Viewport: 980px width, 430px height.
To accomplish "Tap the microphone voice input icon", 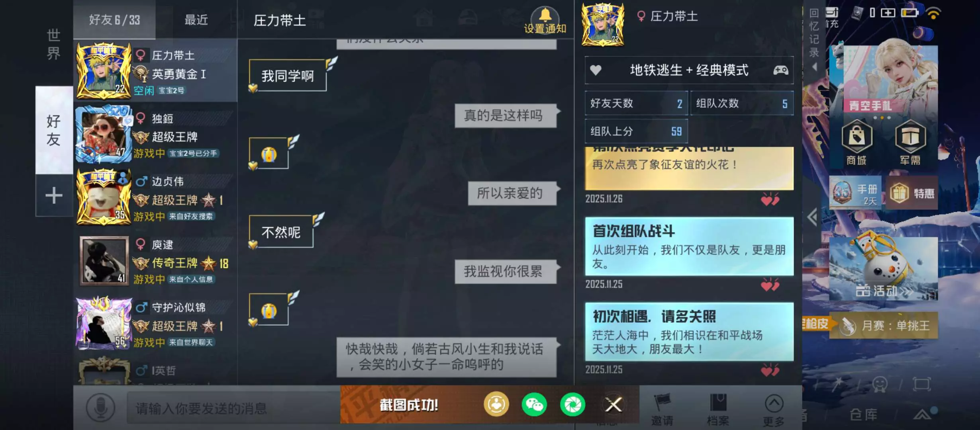I will [x=100, y=408].
